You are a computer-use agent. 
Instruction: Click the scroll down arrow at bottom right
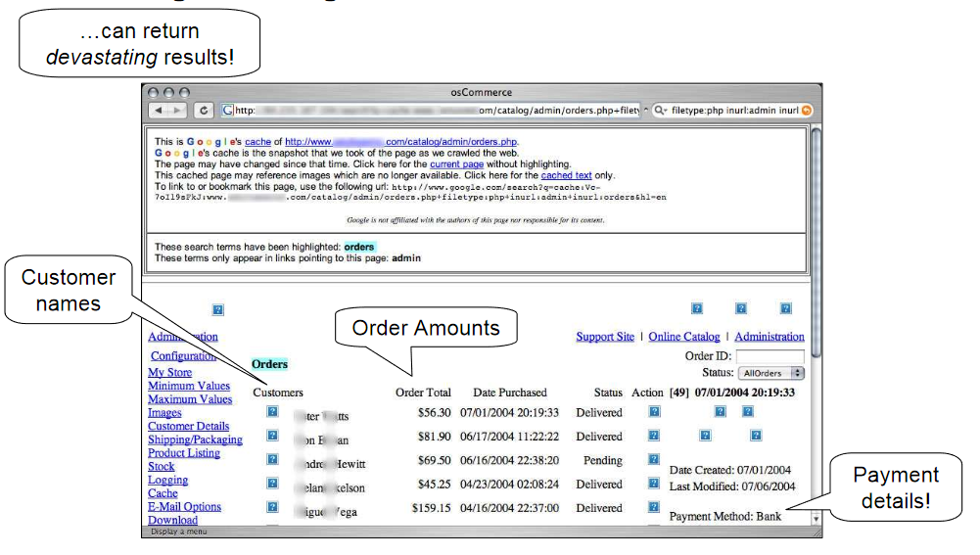[816, 519]
